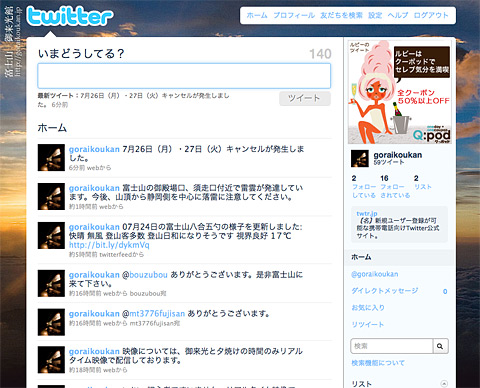Open プロフィール in top navigation
This screenshot has width=480, height=388.
[294, 15]
